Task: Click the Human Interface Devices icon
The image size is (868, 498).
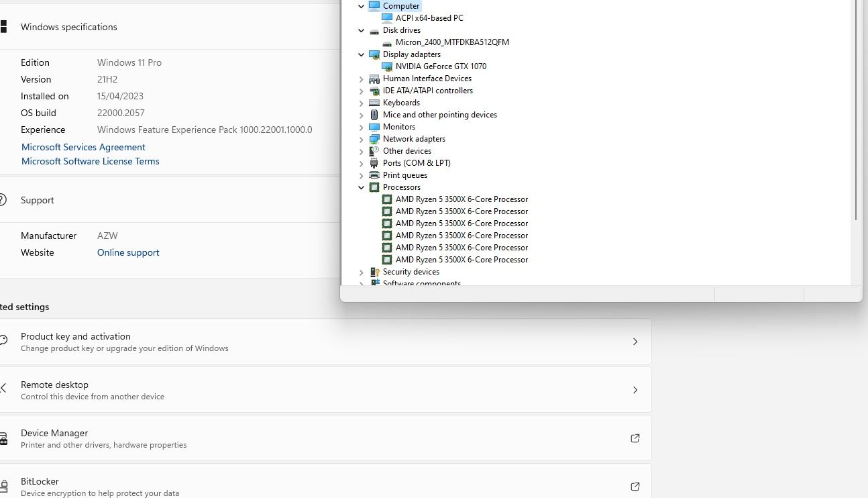Action: click(x=374, y=79)
